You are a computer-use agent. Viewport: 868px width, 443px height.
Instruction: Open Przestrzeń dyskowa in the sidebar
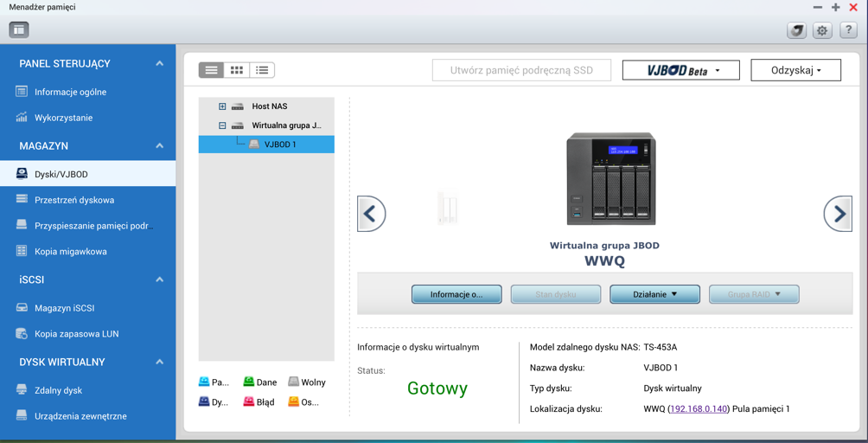pos(74,200)
